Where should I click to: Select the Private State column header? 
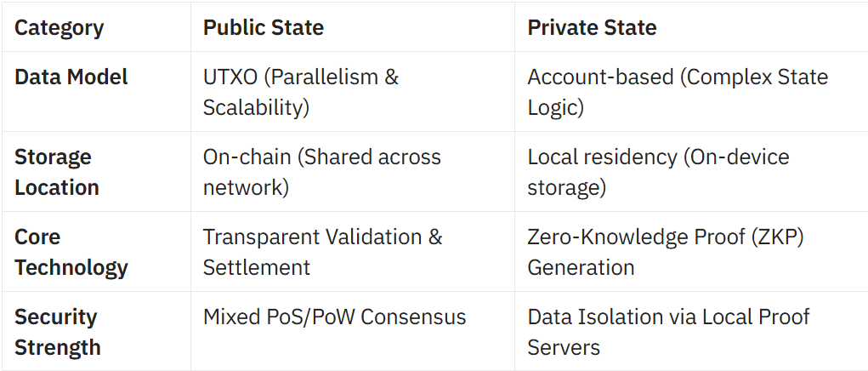pos(592,28)
